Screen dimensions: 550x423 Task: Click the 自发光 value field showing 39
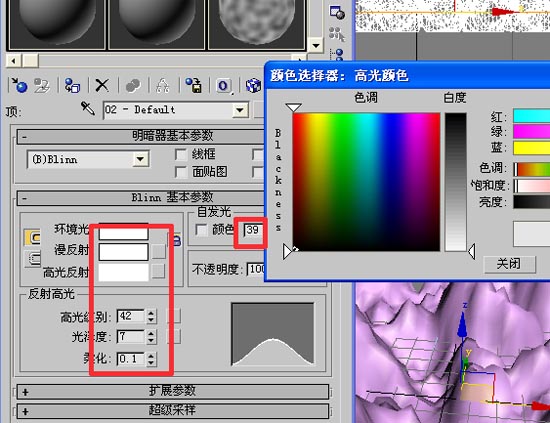(x=254, y=230)
